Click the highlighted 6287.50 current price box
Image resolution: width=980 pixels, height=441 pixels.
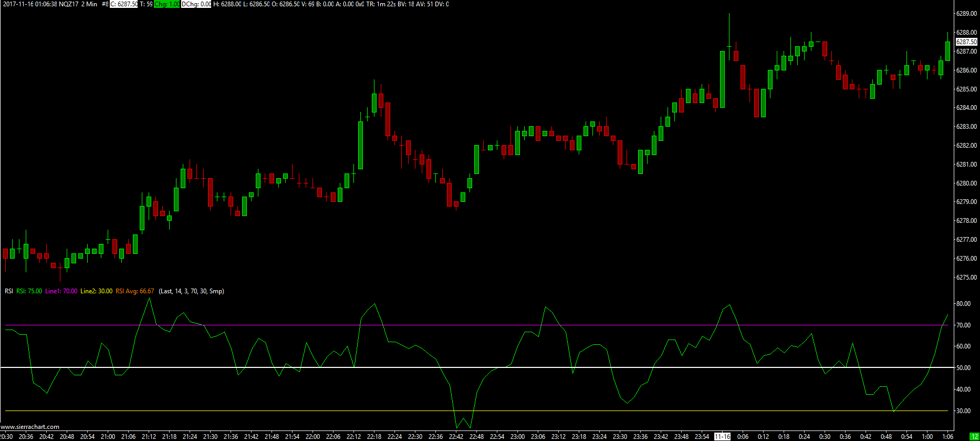click(x=966, y=42)
